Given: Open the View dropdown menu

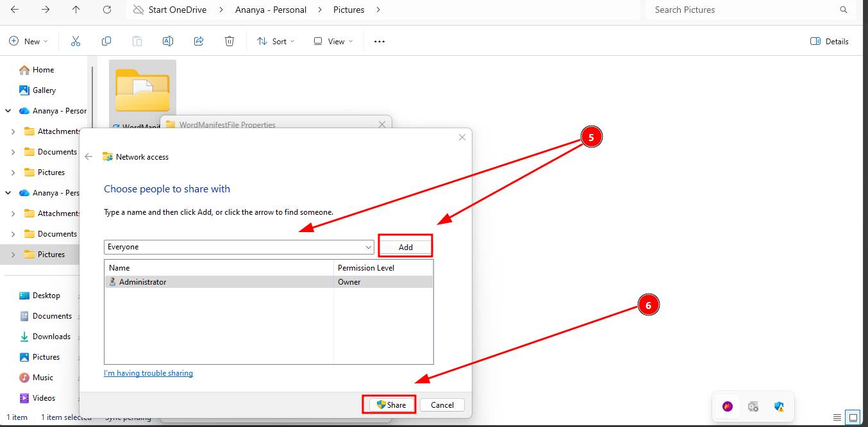Looking at the screenshot, I should (x=333, y=41).
